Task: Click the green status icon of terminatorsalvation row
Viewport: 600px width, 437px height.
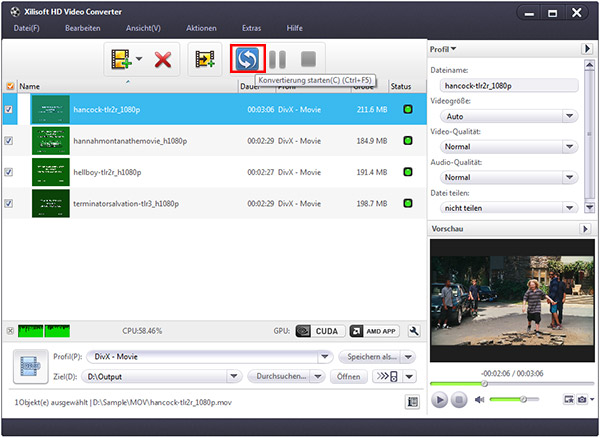Action: coord(408,204)
